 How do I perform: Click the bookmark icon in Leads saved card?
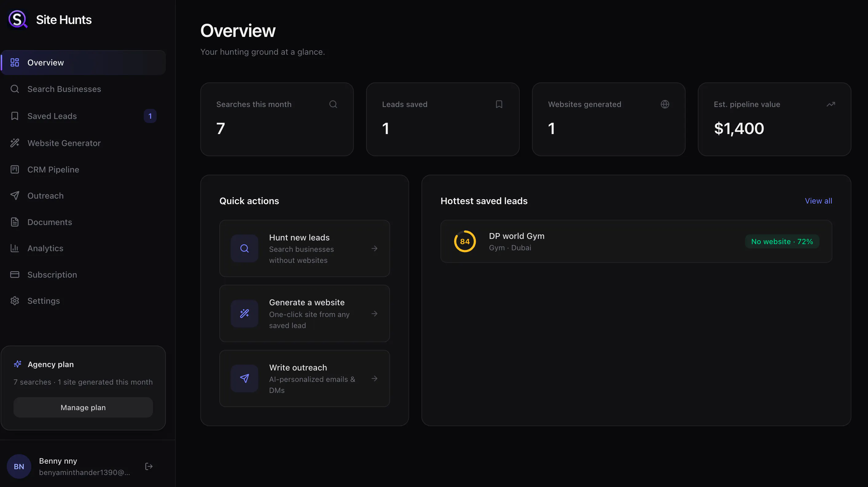[499, 104]
